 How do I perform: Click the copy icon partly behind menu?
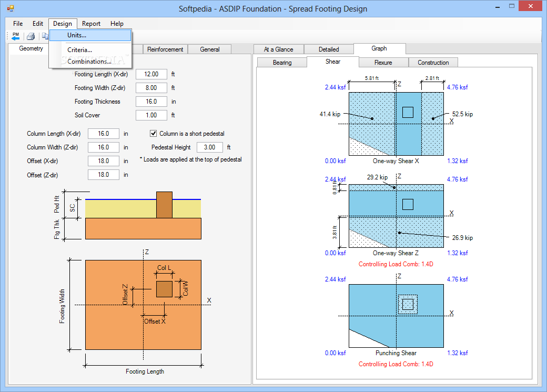[45, 36]
